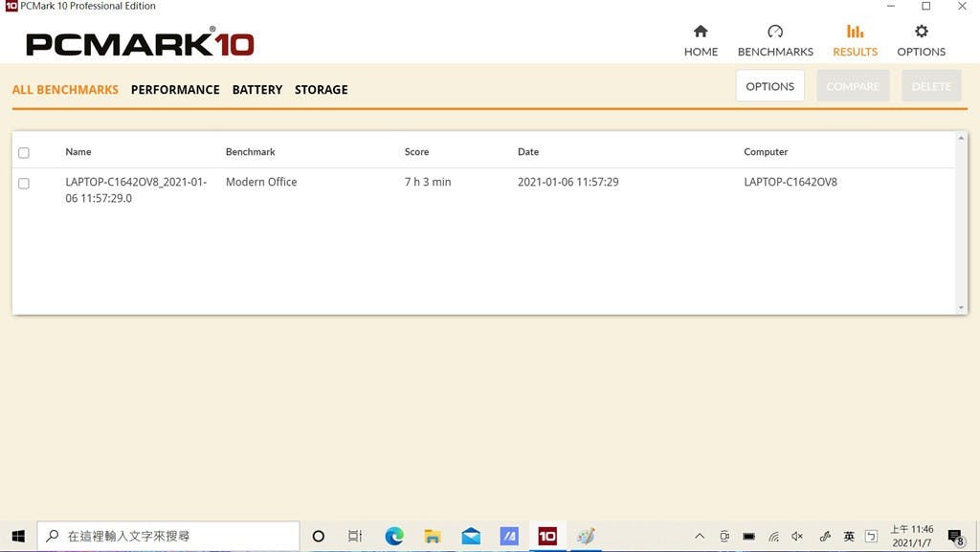Launch Microsoft Edge from the taskbar
Screen dimensions: 980x552
(394, 536)
